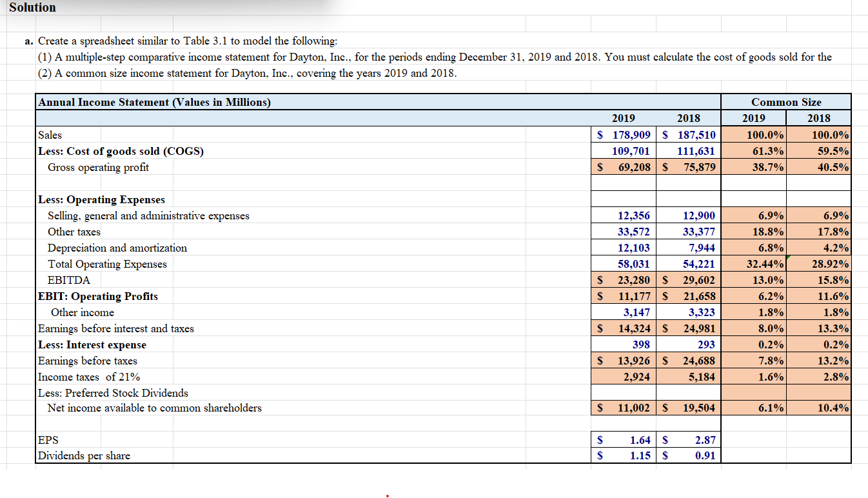Select the $178,909 Sales value cell
Image resolution: width=868 pixels, height=498 pixels.
click(x=623, y=135)
